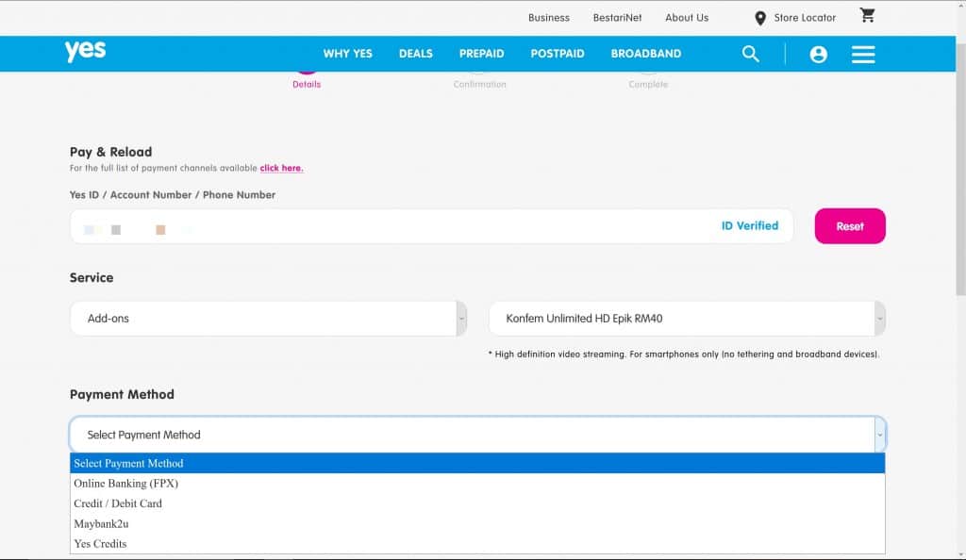966x560 pixels.
Task: Choose the highlighted Select Payment Method option
Action: pyautogui.click(x=477, y=464)
